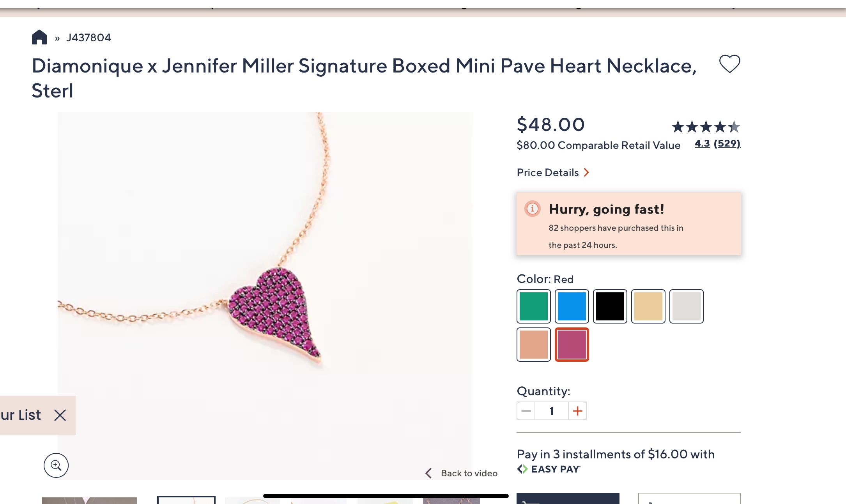The height and width of the screenshot is (504, 846).
Task: Click the home breadcrumb icon
Action: [x=39, y=37]
